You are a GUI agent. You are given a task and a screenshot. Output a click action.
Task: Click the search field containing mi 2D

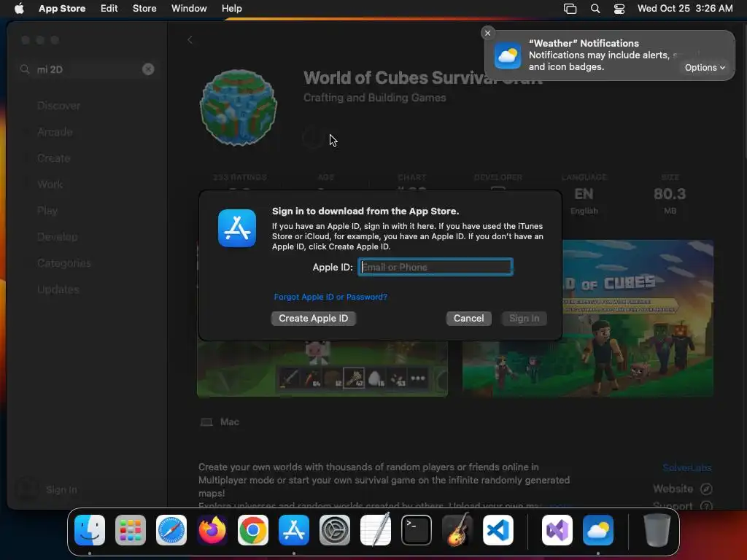[86, 69]
